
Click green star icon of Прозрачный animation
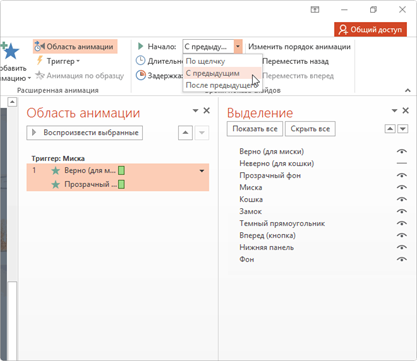coord(56,184)
